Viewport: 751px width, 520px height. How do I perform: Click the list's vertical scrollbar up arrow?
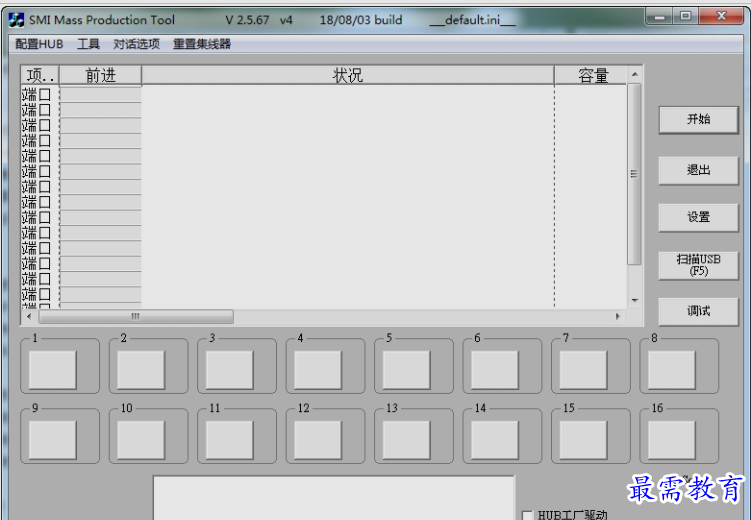[635, 74]
